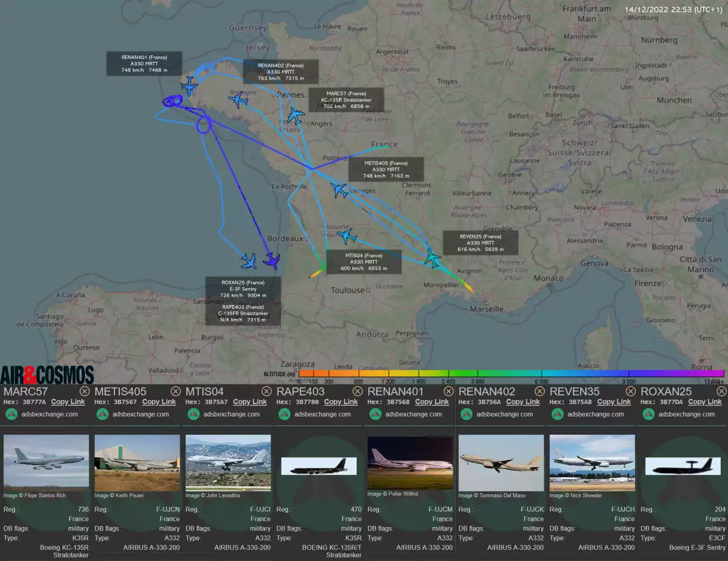Close the METIS405 aircraft panel
This screenshot has height=561, width=728.
click(x=175, y=391)
